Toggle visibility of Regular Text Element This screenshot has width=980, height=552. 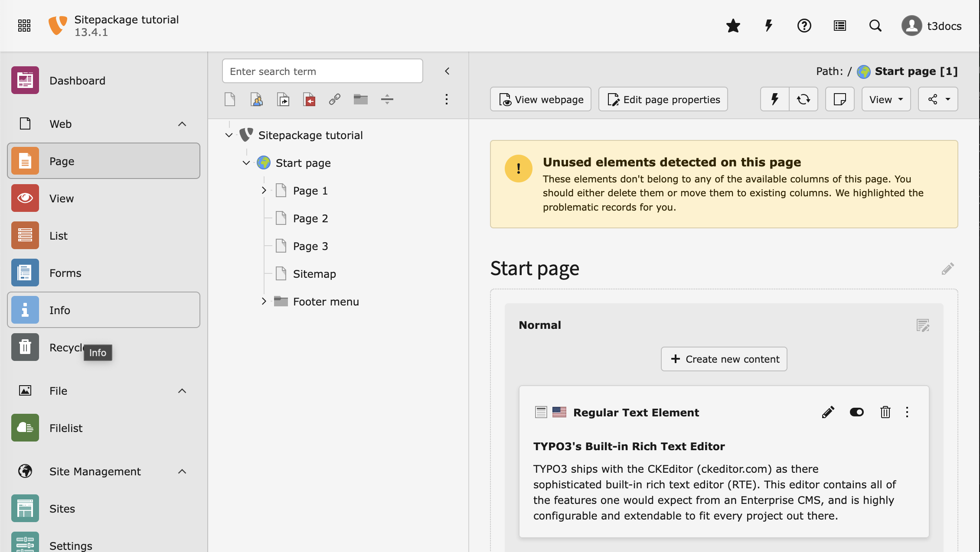[857, 412]
